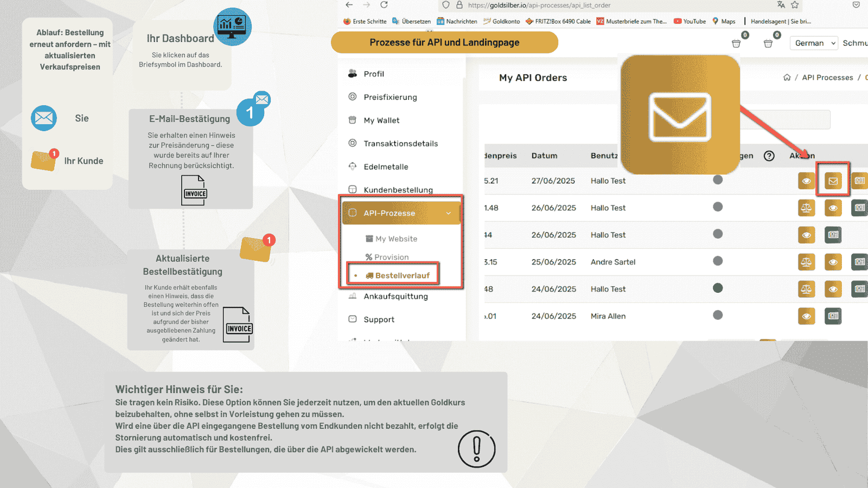This screenshot has width=868, height=488.
Task: Open My Wallet from the sidebar
Action: click(x=381, y=120)
